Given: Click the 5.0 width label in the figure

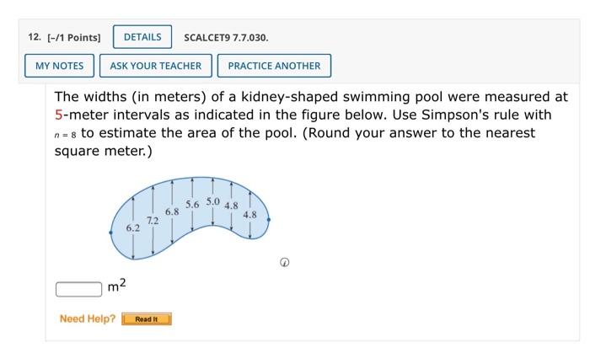Looking at the screenshot, I should click(x=212, y=201).
